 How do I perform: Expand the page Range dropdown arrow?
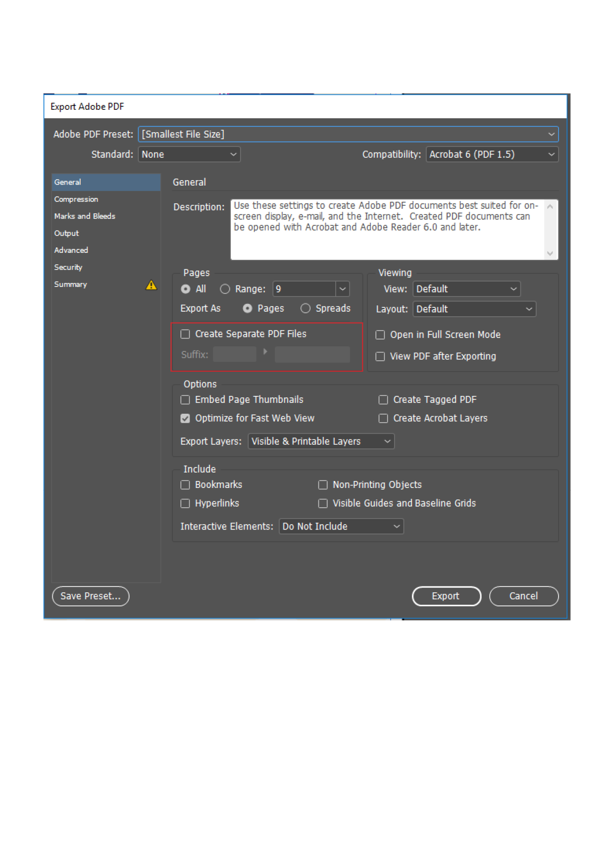[x=343, y=289]
